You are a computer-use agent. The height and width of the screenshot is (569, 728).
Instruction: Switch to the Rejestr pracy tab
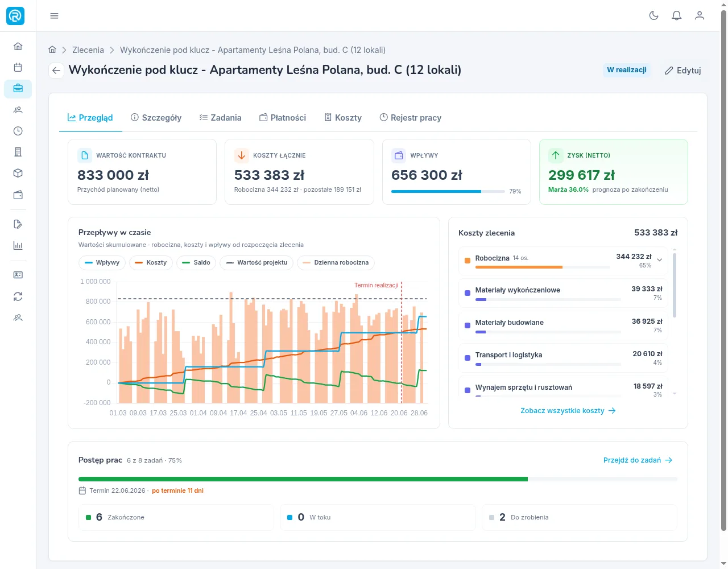[x=411, y=118]
